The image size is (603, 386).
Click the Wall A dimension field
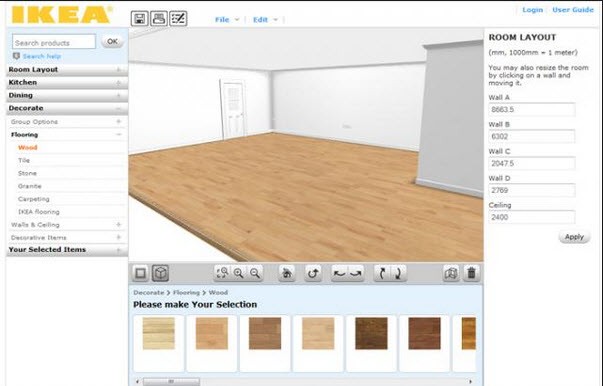coord(532,110)
